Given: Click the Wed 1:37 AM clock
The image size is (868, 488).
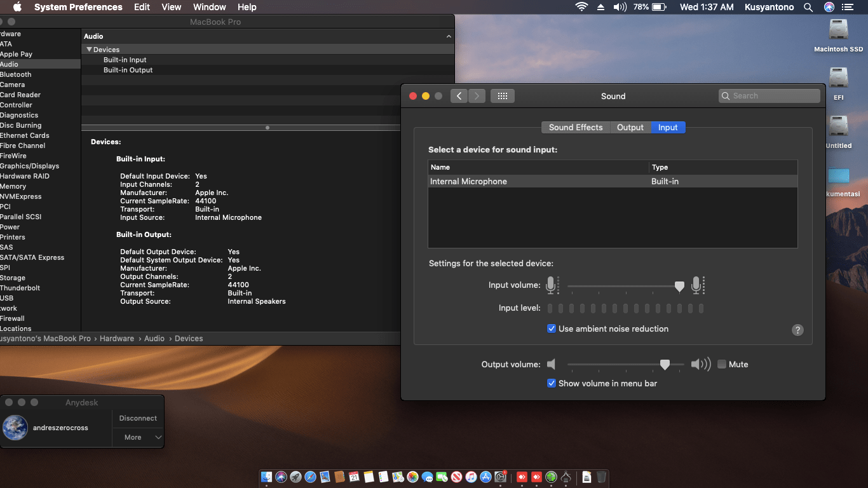Looking at the screenshot, I should point(707,7).
